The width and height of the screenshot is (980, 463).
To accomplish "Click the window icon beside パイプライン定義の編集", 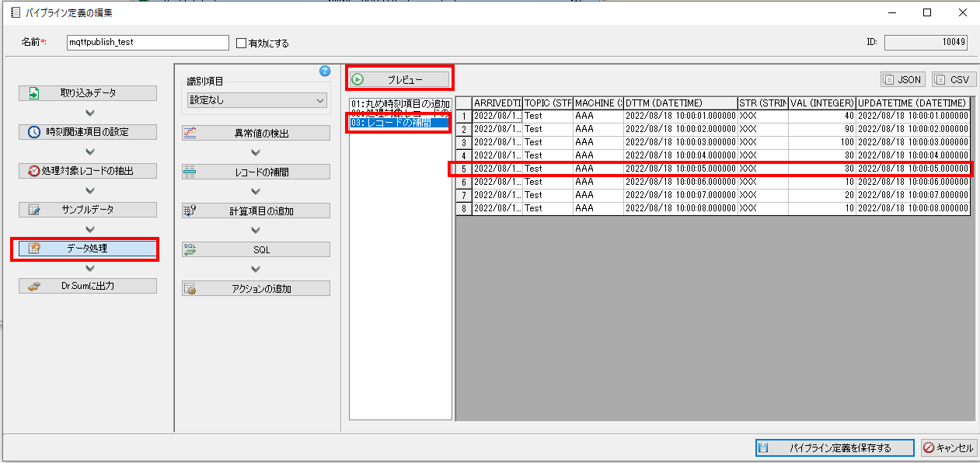I will [15, 12].
